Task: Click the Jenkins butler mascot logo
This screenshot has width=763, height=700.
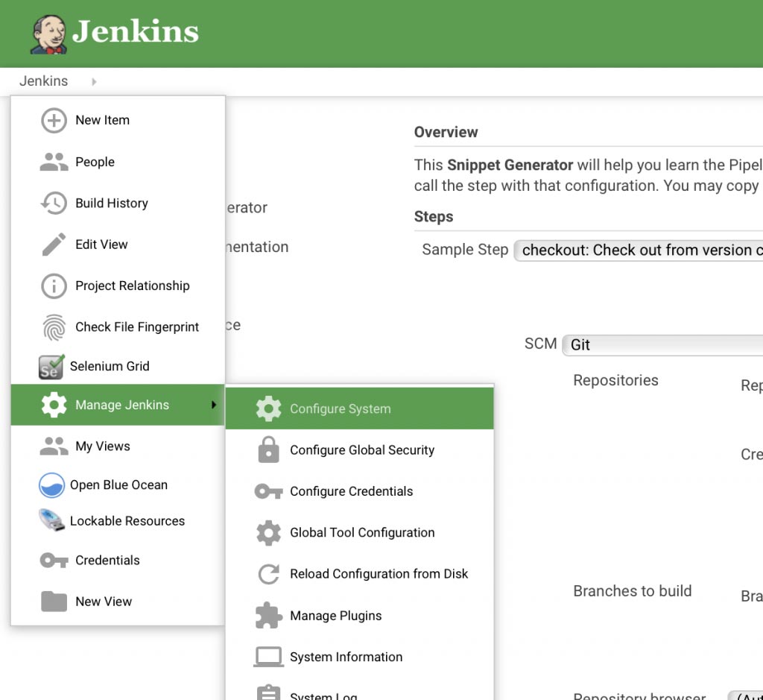Action: coord(48,34)
